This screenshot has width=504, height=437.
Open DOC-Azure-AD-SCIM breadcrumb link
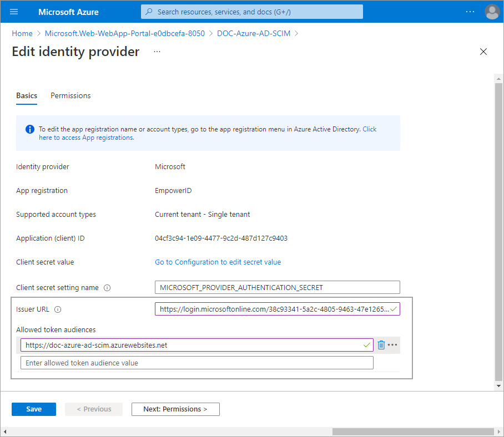pyautogui.click(x=254, y=33)
